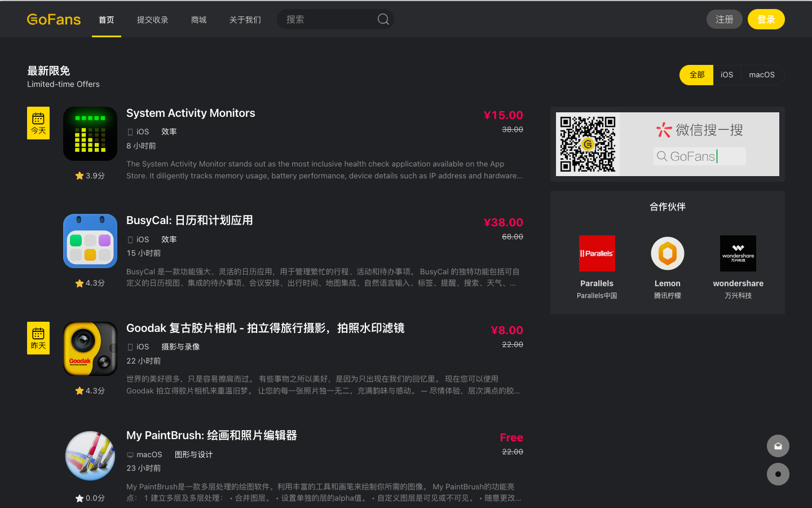Viewport: 812px width, 508px height.
Task: Click the scroll-to-top circle button
Action: click(x=778, y=474)
